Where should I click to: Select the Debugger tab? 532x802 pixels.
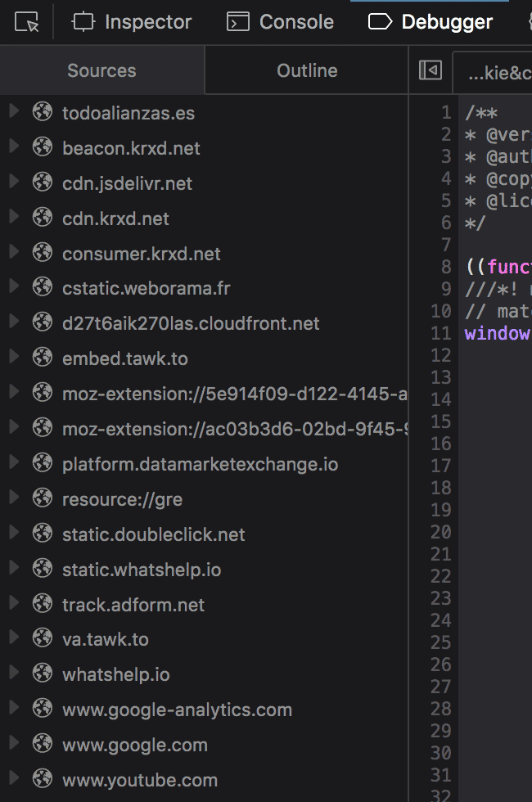coord(431,22)
